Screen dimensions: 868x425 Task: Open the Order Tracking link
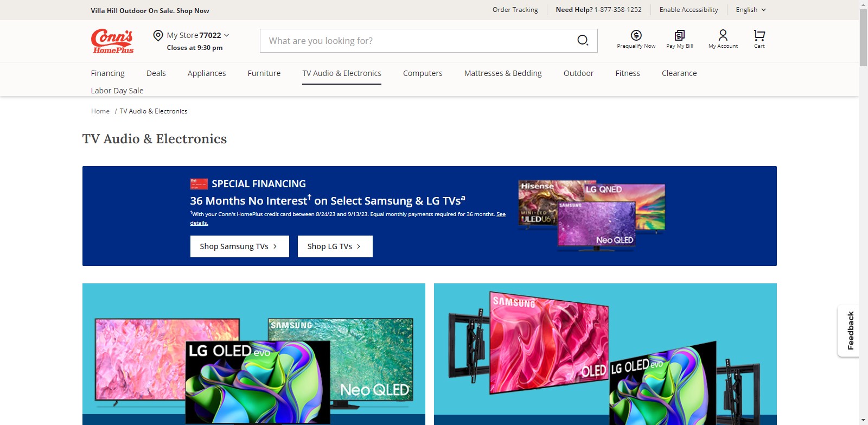[515, 10]
